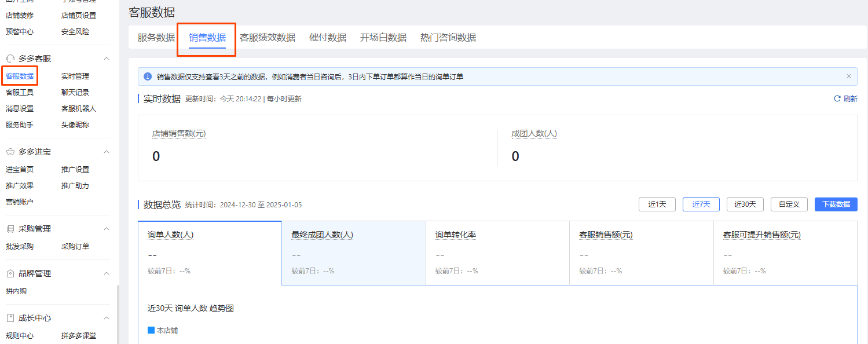Open the 热门咨询数据 tab
Screen dimensions: 868x344
click(448, 37)
